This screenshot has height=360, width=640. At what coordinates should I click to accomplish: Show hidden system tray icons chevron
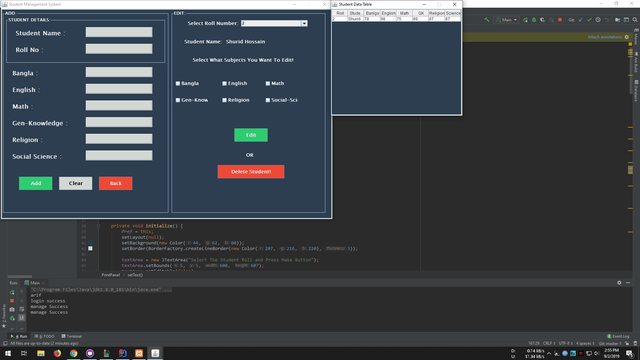pyautogui.click(x=549, y=353)
